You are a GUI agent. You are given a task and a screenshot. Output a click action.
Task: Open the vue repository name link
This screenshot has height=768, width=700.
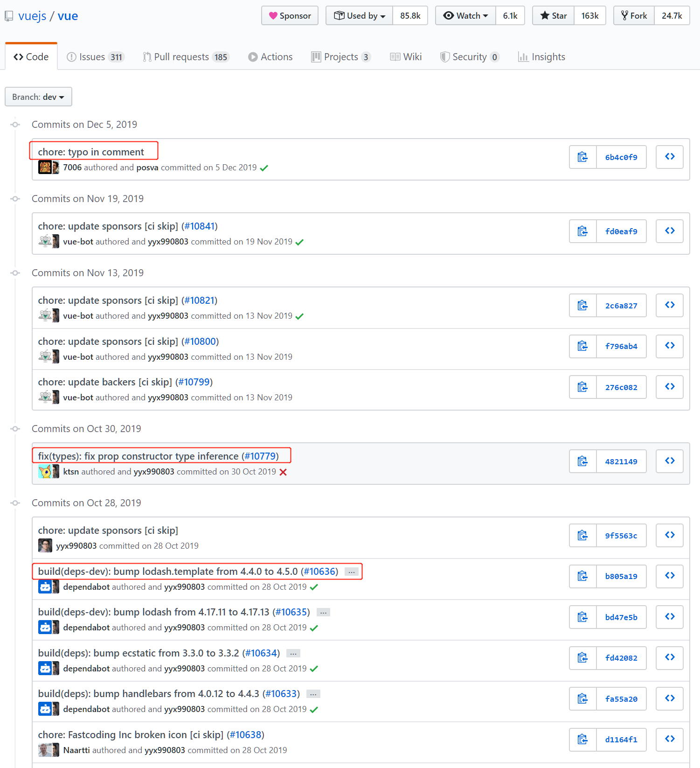68,16
